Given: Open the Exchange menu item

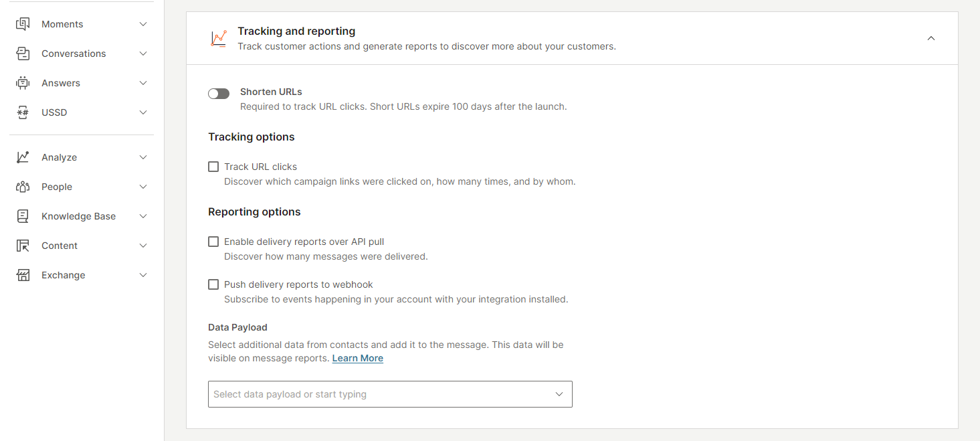Looking at the screenshot, I should click(64, 275).
